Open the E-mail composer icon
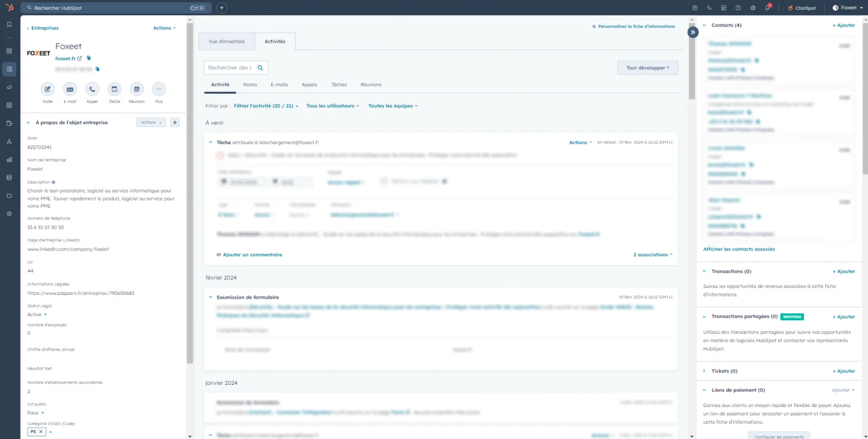The width and height of the screenshot is (868, 439). coord(70,89)
